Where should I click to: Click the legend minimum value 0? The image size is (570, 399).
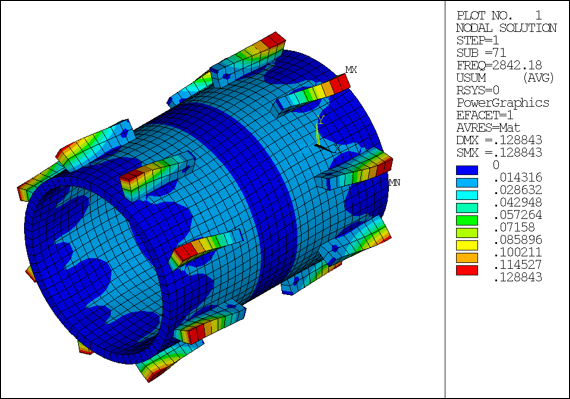pos(496,165)
